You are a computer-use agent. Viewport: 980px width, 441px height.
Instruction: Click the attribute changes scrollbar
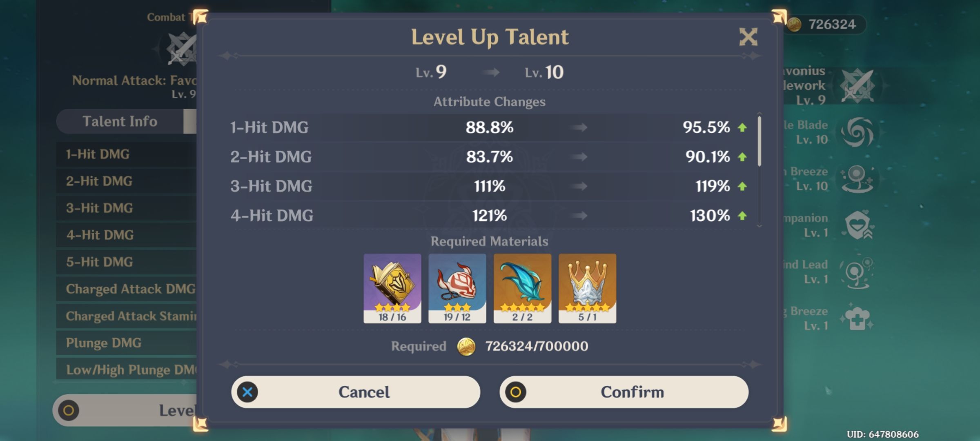759,141
